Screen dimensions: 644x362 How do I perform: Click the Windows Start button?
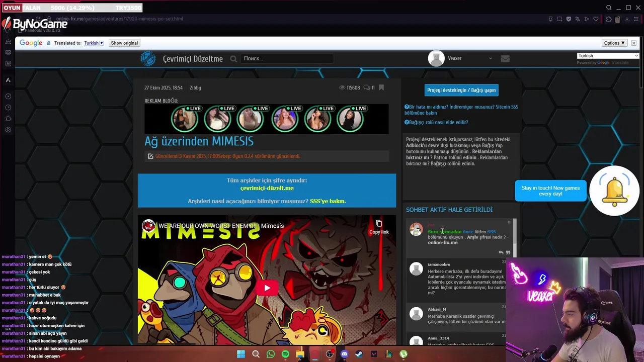point(241,354)
